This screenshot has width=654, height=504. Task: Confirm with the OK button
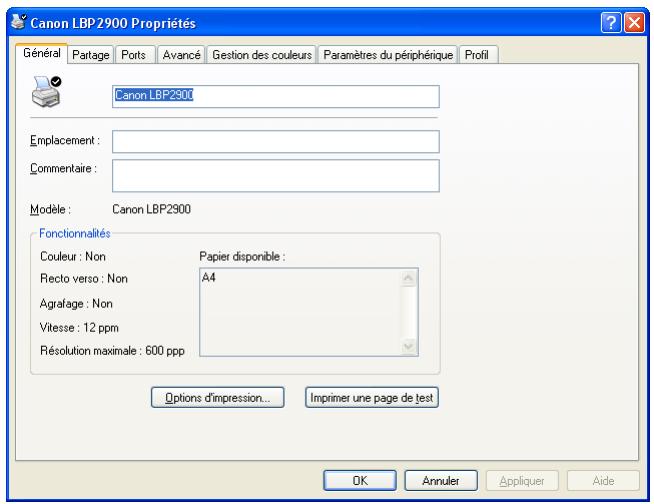coord(360,481)
